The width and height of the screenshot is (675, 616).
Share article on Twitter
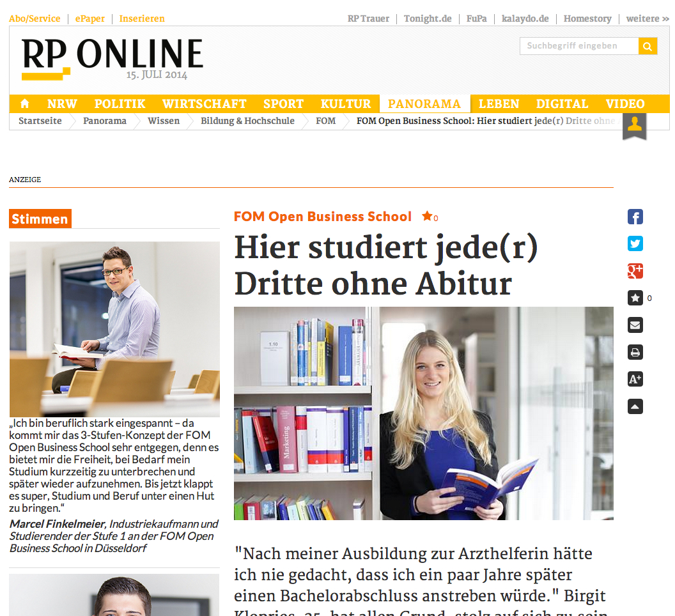635,243
